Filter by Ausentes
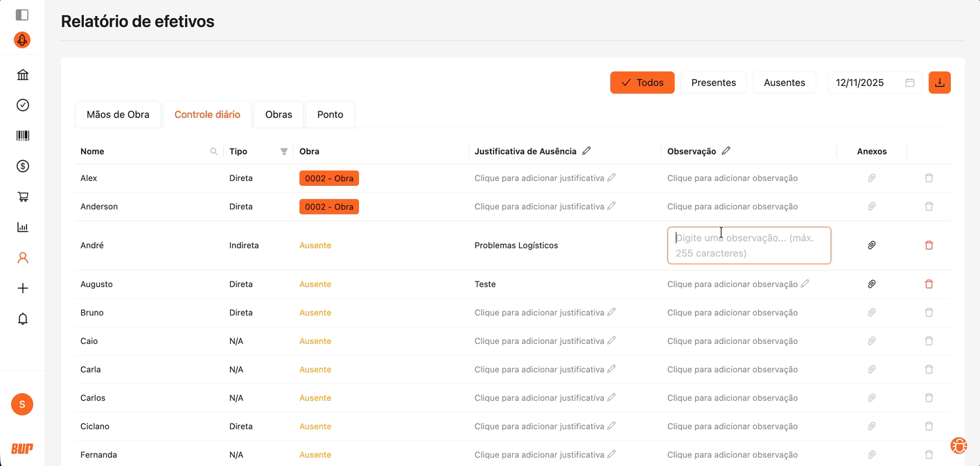Image resolution: width=980 pixels, height=466 pixels. [x=784, y=83]
